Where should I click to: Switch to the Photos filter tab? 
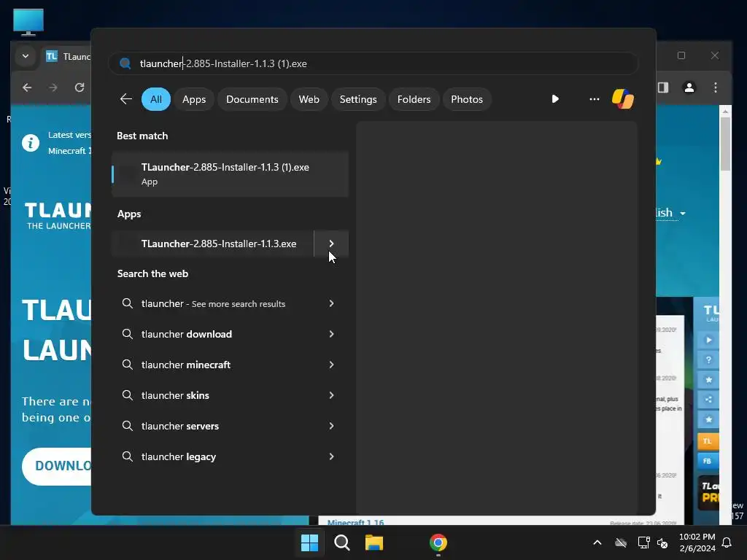[x=467, y=99]
